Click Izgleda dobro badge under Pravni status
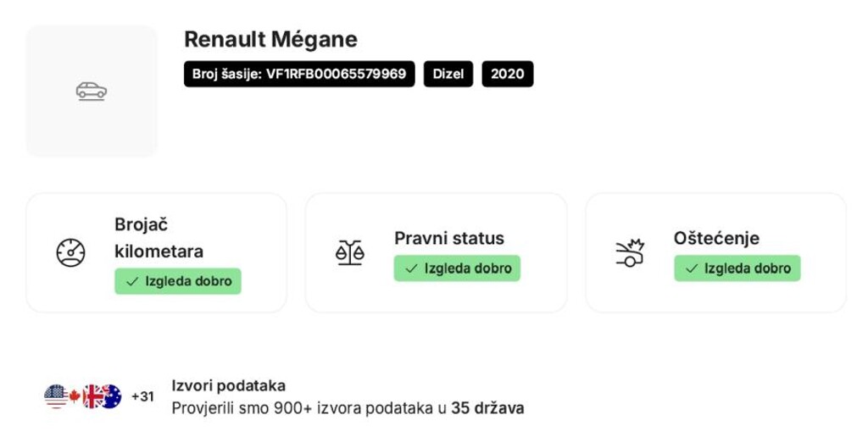868x448 pixels. pos(457,268)
